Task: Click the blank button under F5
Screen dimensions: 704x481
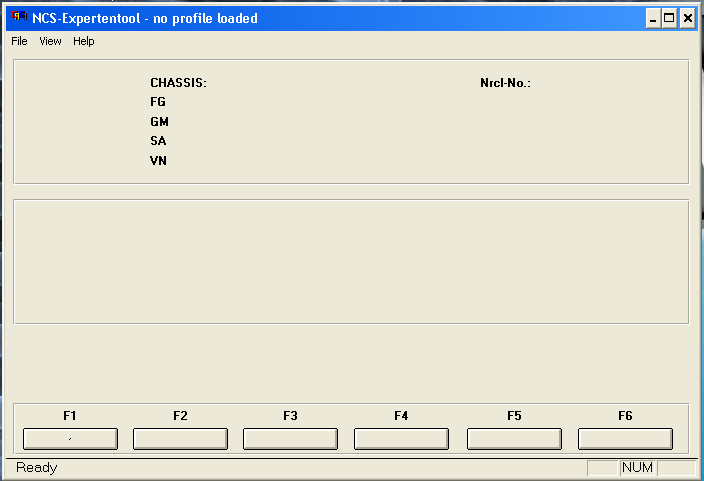Action: [x=515, y=439]
